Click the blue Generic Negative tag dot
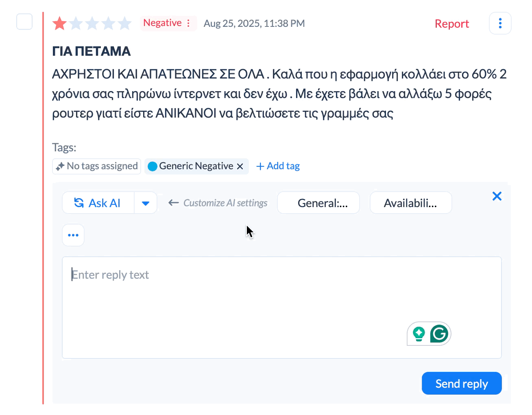Image resolution: width=532 pixels, height=415 pixels. click(x=153, y=166)
